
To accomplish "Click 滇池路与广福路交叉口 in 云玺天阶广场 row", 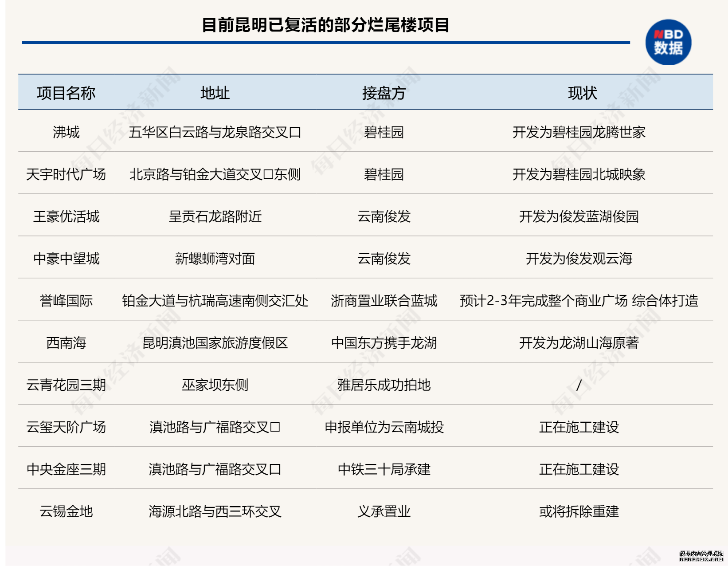I will point(215,427).
